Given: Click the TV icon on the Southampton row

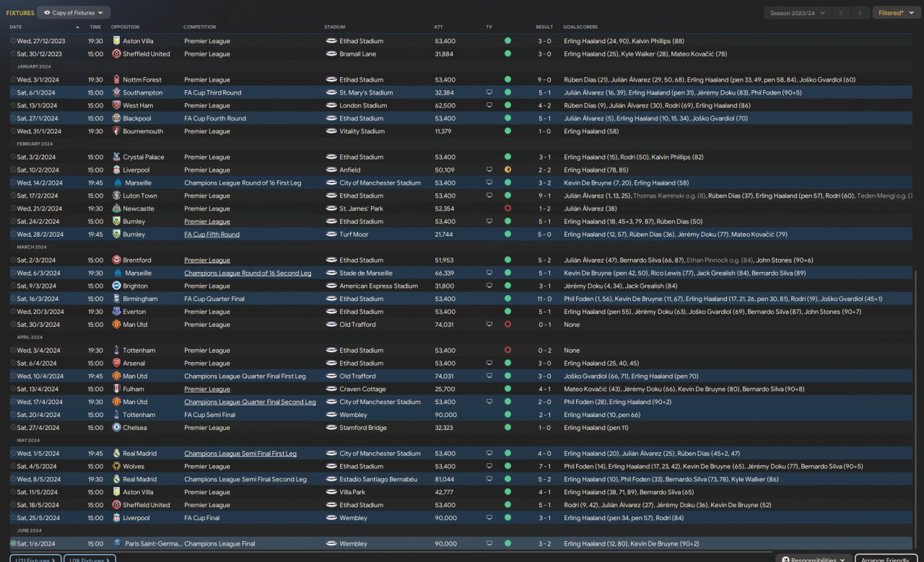Looking at the screenshot, I should 489,93.
